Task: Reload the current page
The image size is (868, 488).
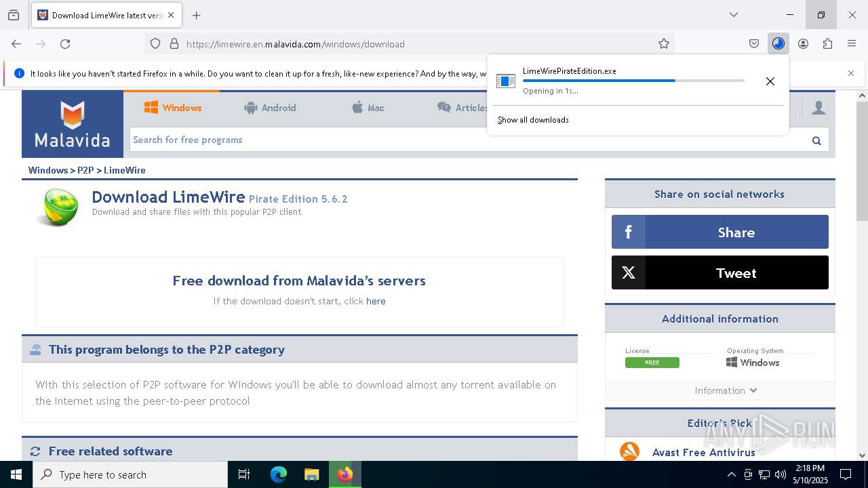Action: coord(65,44)
